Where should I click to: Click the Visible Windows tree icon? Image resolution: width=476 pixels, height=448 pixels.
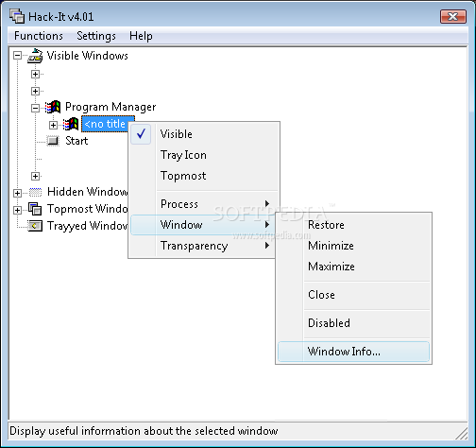(35, 56)
